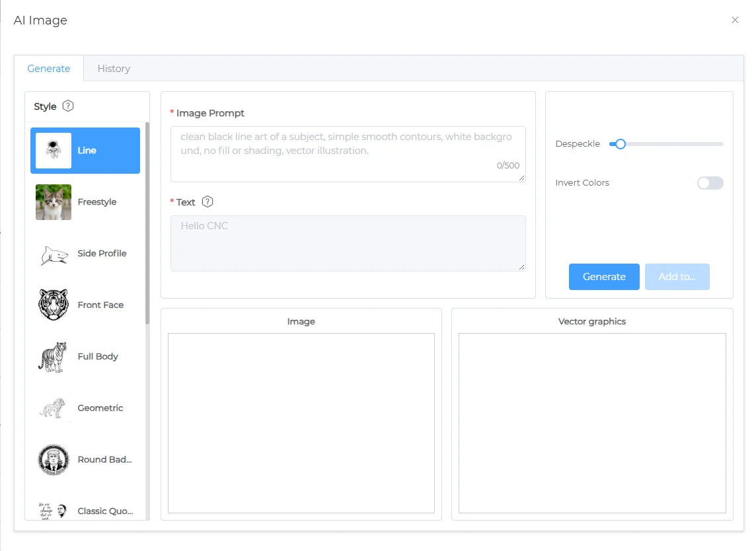Click the Image Prompt resize grip
This screenshot has height=551, width=756.
[521, 178]
